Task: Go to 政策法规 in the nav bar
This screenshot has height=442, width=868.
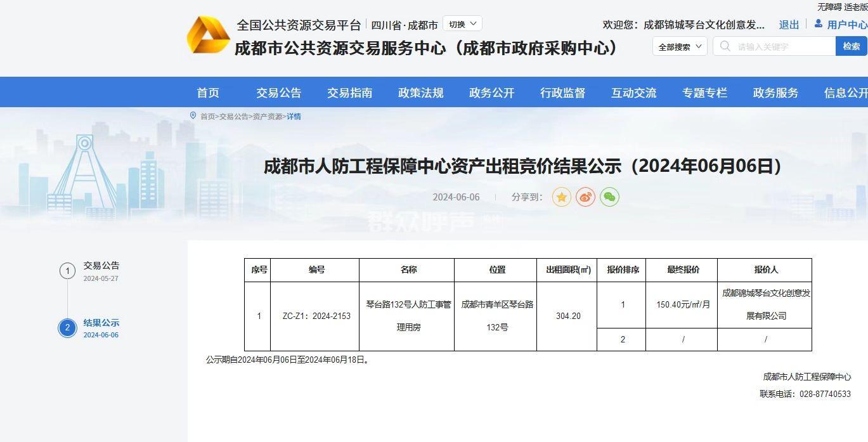Action: [420, 93]
